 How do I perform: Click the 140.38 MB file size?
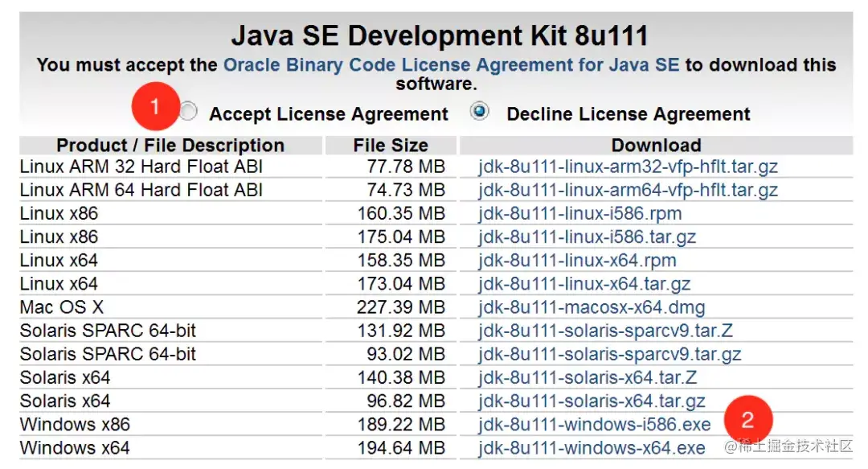(401, 377)
